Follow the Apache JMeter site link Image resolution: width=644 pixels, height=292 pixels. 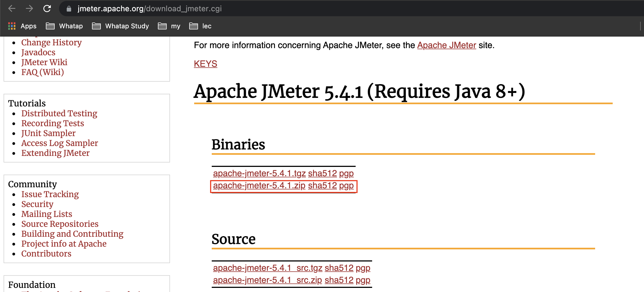point(447,45)
